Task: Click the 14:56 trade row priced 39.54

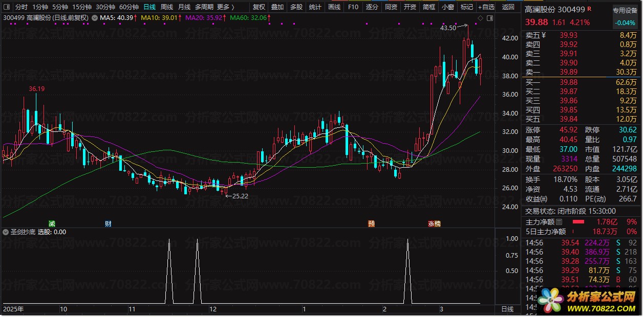Action: tap(582, 243)
